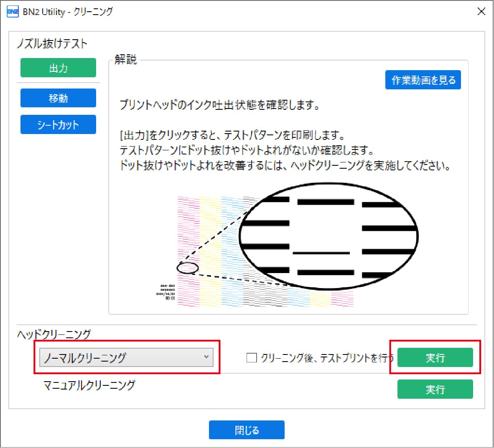Open 作業動画を見る work video
This screenshot has height=448, width=494.
coord(423,80)
